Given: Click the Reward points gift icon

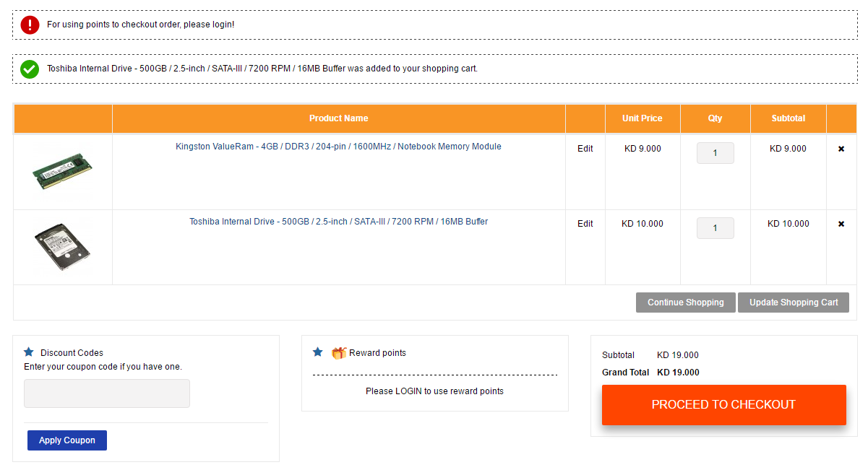Looking at the screenshot, I should click(x=339, y=353).
